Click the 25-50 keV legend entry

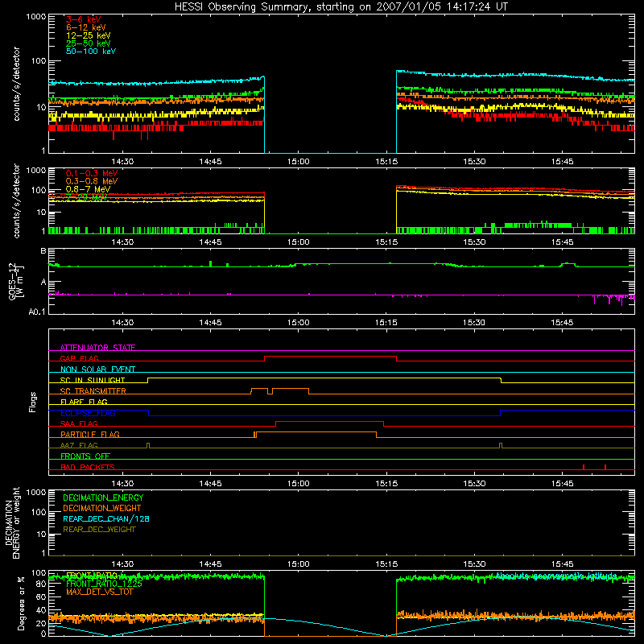[89, 43]
